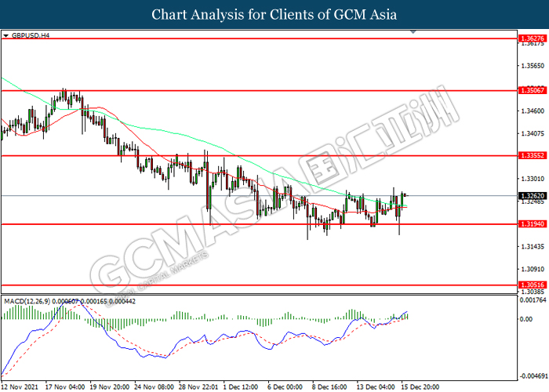Select the 1.36276 resistance level label
549x392 pixels.
point(533,38)
